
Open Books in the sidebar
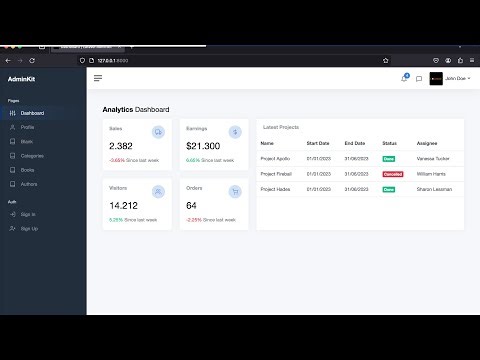43,170
